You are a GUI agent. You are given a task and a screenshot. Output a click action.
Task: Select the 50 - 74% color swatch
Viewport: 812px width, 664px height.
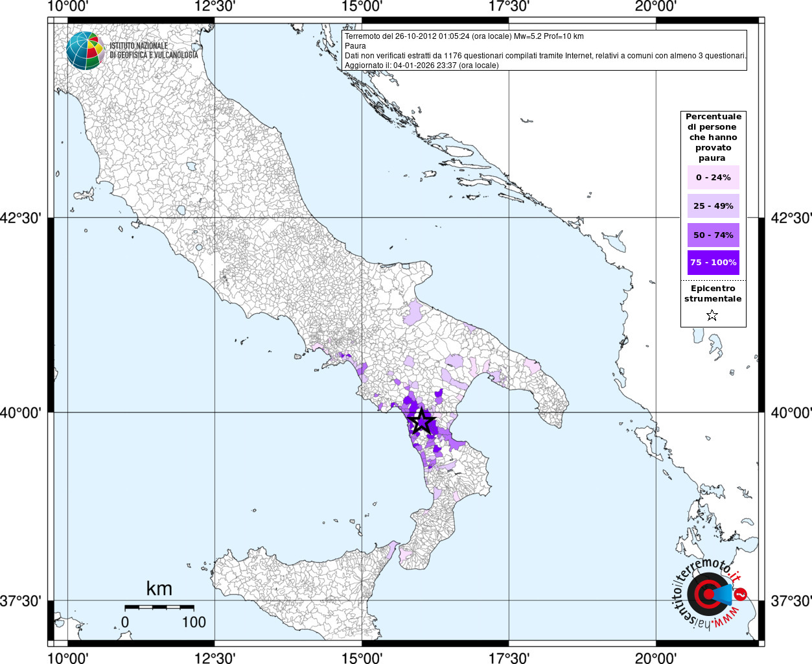[x=713, y=235]
